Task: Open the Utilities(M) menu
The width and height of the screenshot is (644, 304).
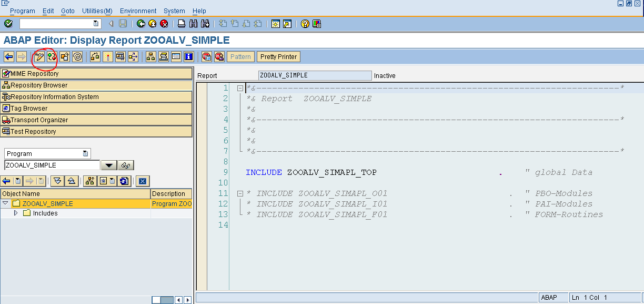Action: (x=97, y=11)
